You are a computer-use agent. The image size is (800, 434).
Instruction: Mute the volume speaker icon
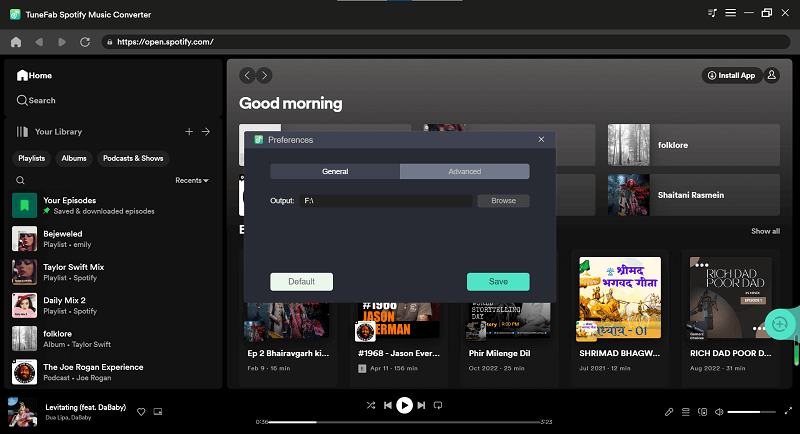pyautogui.click(x=719, y=412)
